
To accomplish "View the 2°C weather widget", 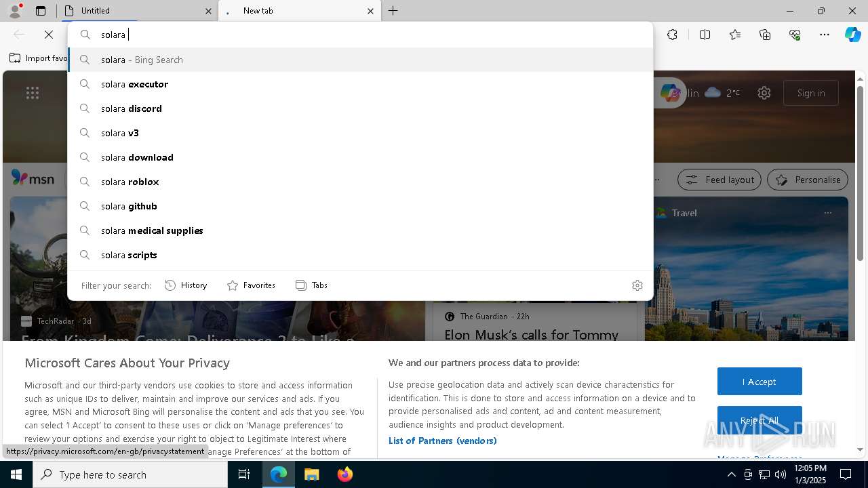I will (x=722, y=93).
